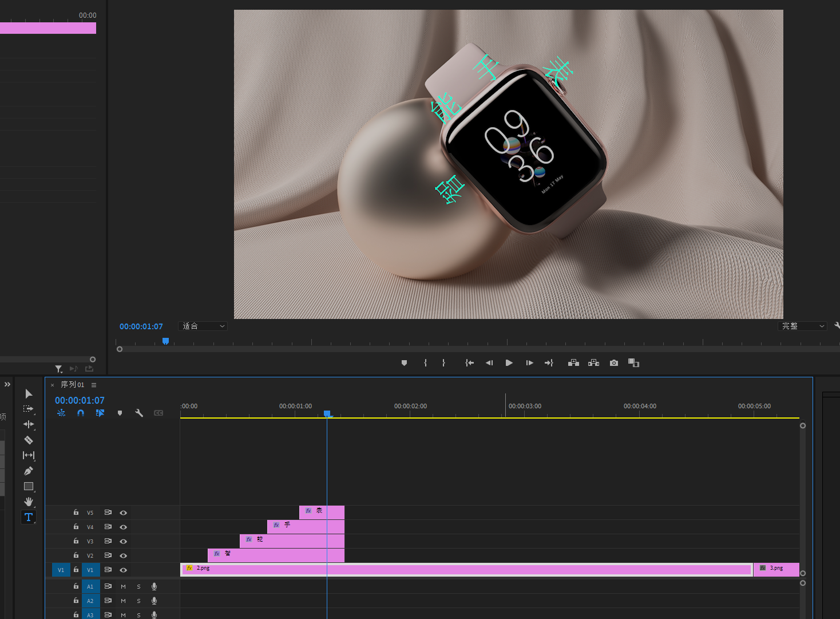
Task: Open the 适合 zoom level dropdown
Action: coord(204,326)
